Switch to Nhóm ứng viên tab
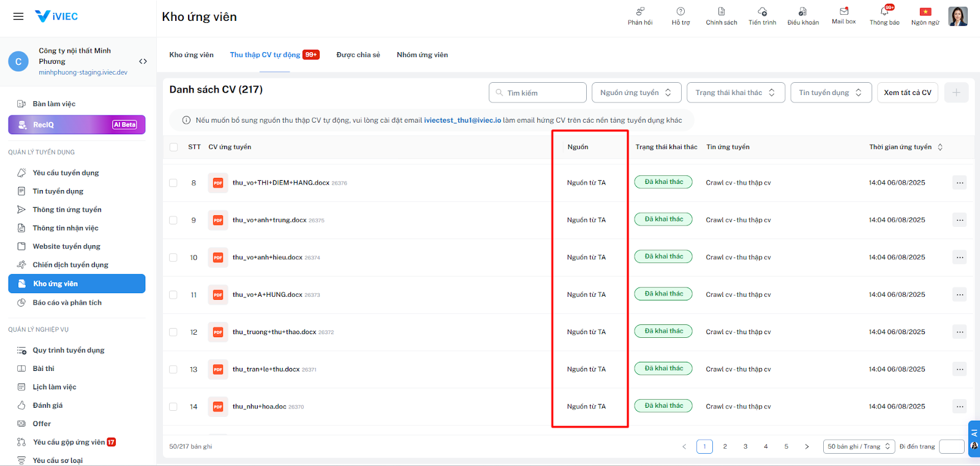Viewport: 980px width, 466px height. click(x=422, y=55)
